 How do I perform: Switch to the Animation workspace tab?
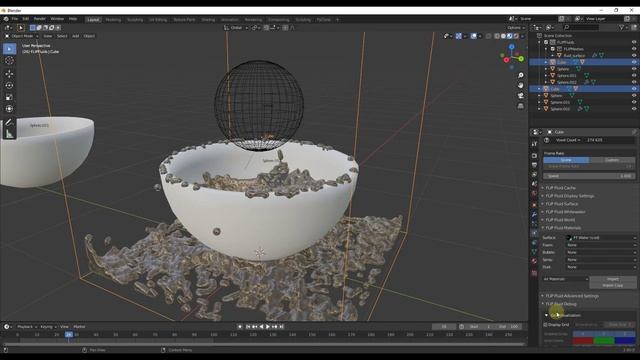[230, 20]
